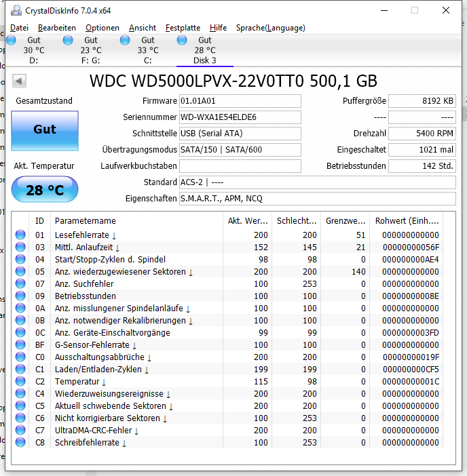This screenshot has width=467, height=476.
Task: Click the Schnittstelle field USB (Serial ATA)
Action: point(240,134)
